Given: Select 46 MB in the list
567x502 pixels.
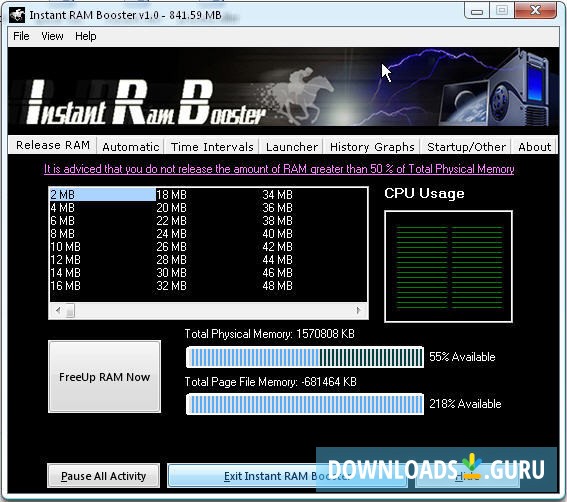Looking at the screenshot, I should click(x=277, y=273).
